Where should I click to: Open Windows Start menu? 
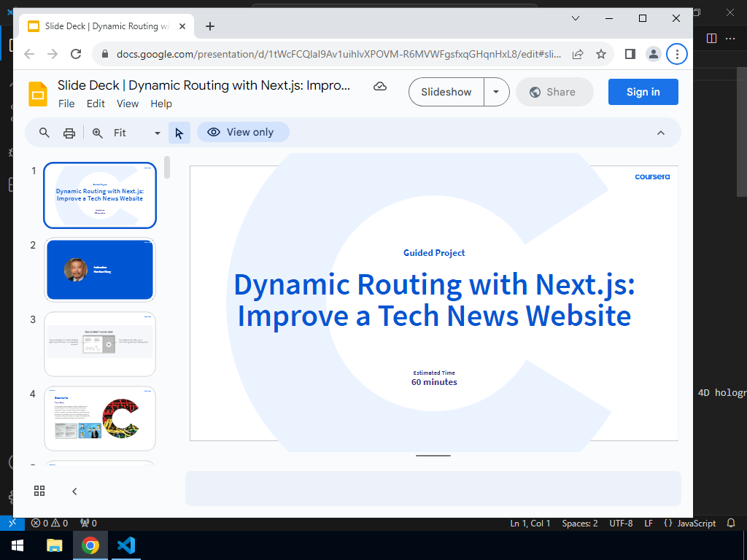[18, 545]
